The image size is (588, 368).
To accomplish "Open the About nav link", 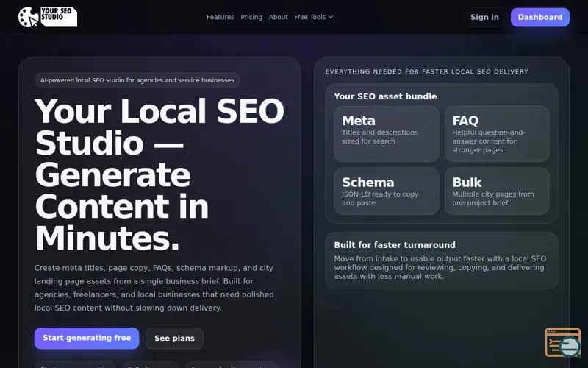I will (278, 17).
